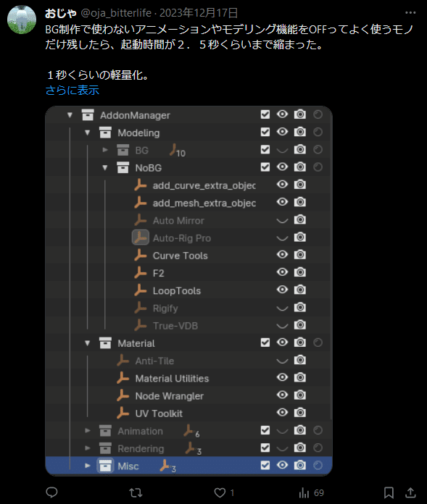Click さらに表示 to show more
427x504 pixels.
72,91
